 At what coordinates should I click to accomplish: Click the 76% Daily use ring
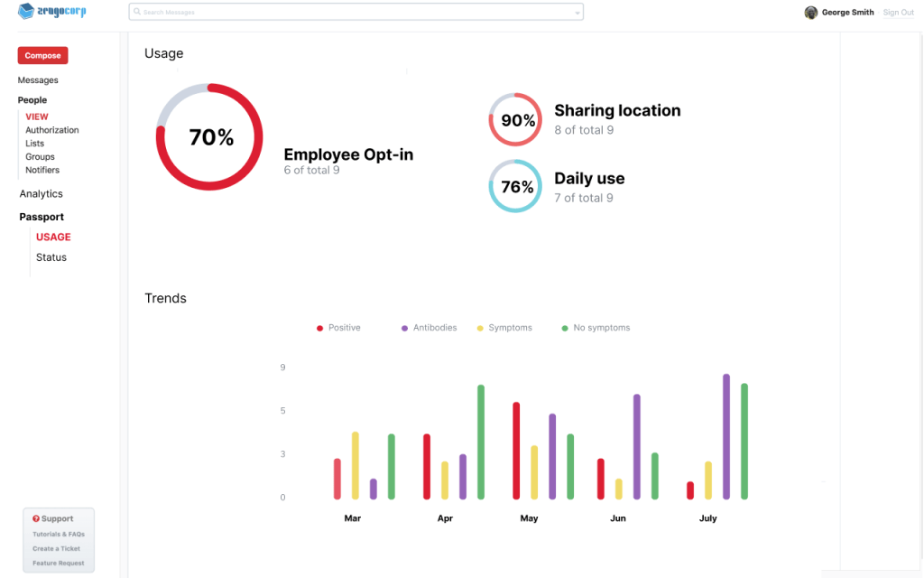click(x=515, y=187)
